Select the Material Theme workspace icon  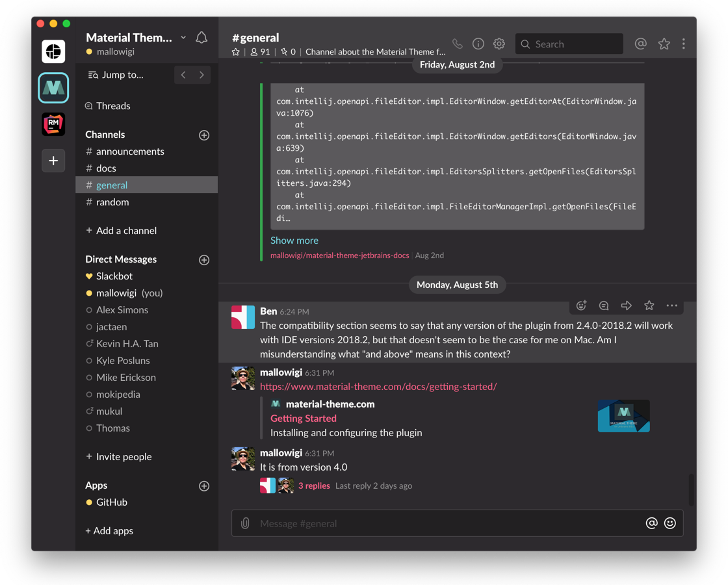click(53, 88)
